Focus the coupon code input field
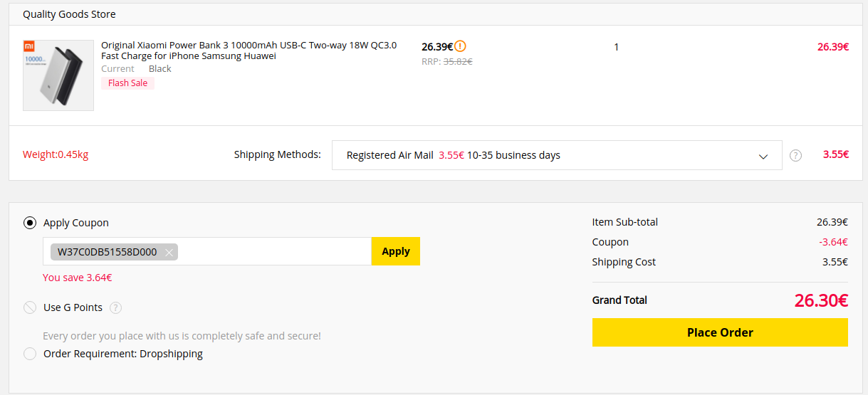868x395 pixels. (207, 251)
